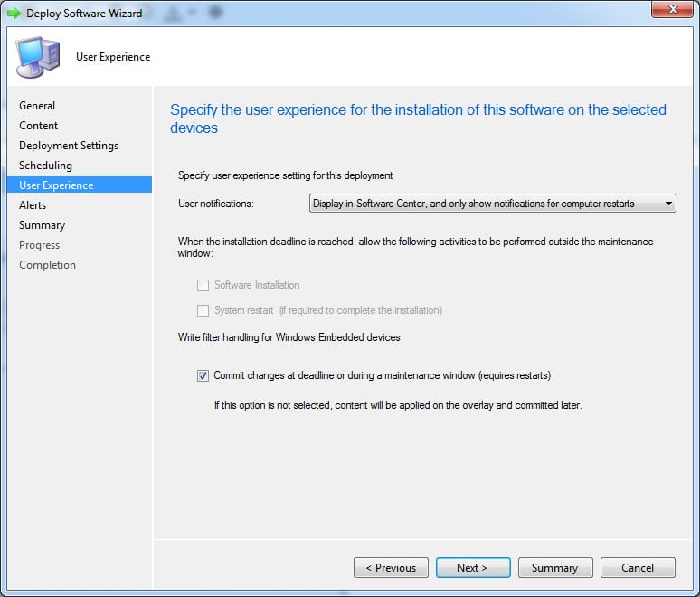Open the User notifications dropdown
The width and height of the screenshot is (700, 597).
(492, 204)
